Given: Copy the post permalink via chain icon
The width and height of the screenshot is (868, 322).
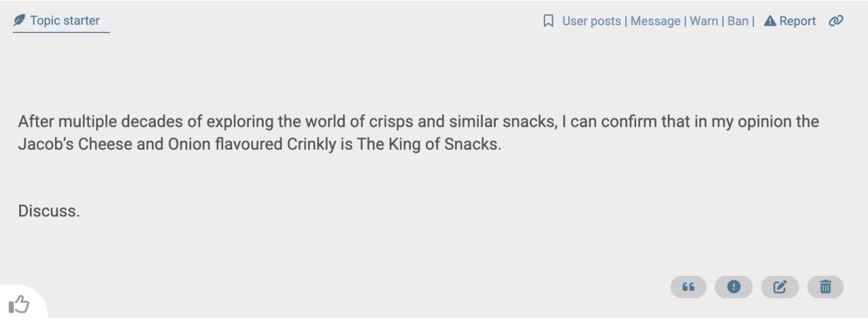Looking at the screenshot, I should 836,21.
